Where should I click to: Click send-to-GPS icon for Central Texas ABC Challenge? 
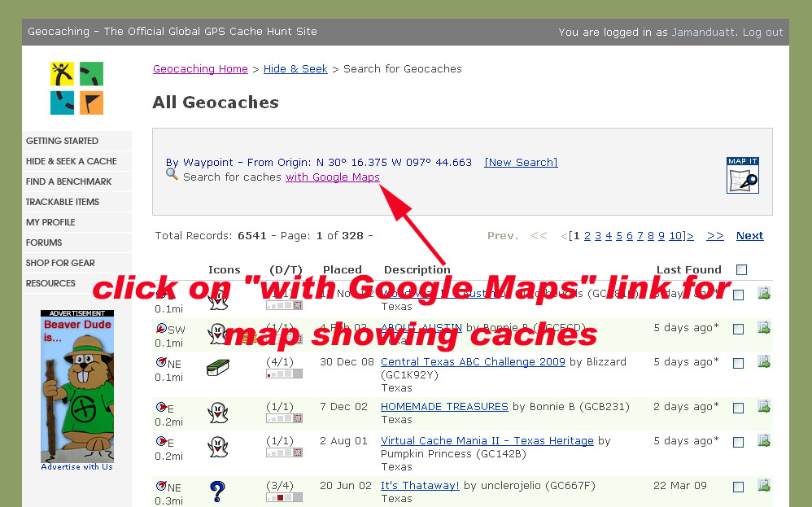pyautogui.click(x=764, y=361)
